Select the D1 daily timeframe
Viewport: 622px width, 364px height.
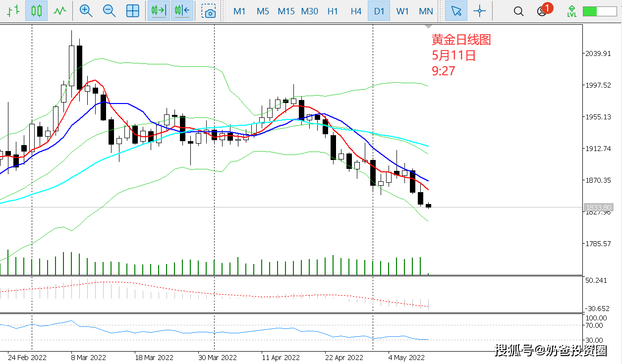(379, 11)
